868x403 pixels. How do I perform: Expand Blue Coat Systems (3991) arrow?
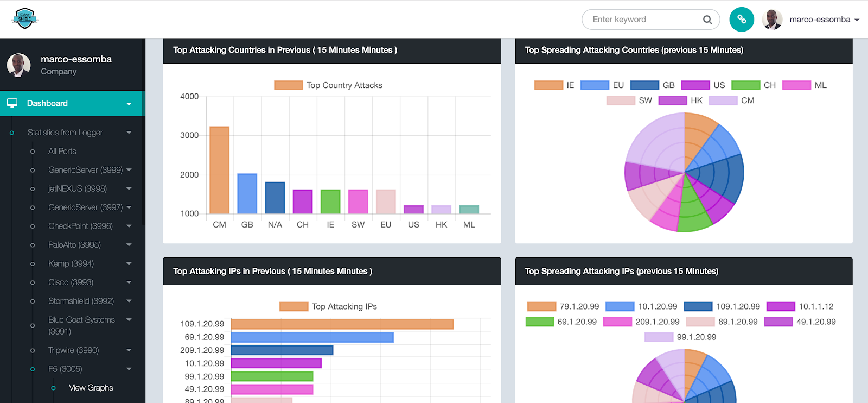pos(129,320)
